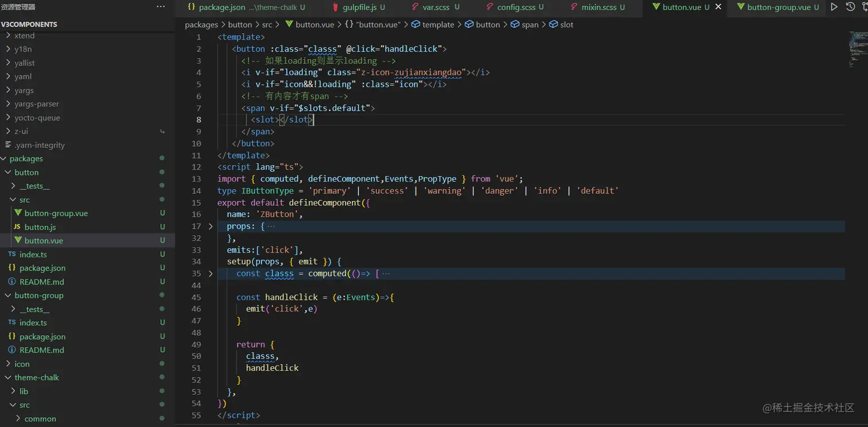Select the yallist folder name
Viewport: 868px width, 427px height.
25,63
